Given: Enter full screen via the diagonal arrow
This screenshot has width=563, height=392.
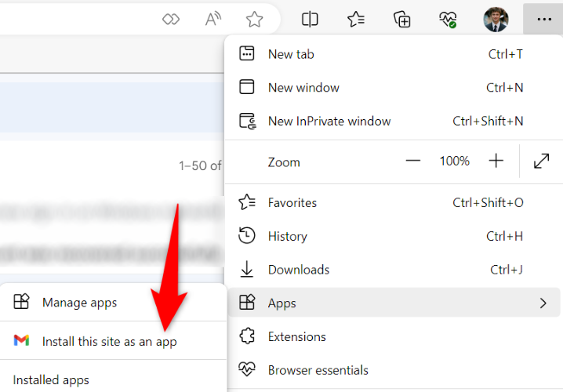Looking at the screenshot, I should click(542, 161).
